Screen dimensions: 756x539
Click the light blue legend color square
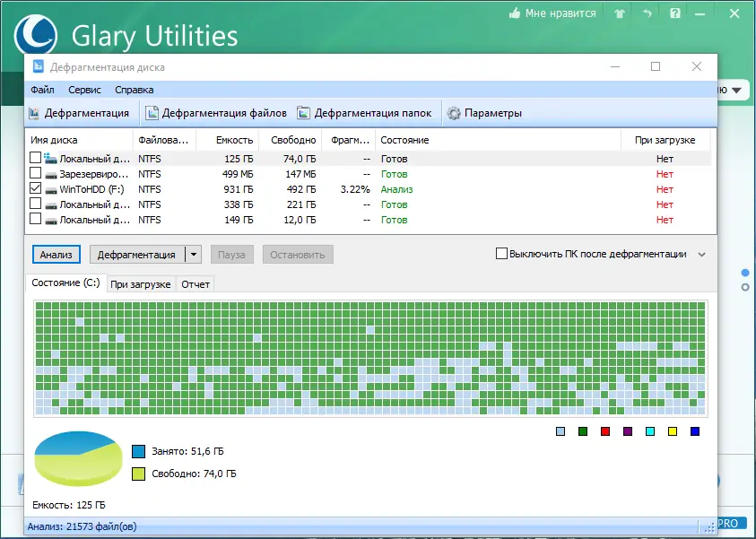(x=560, y=431)
